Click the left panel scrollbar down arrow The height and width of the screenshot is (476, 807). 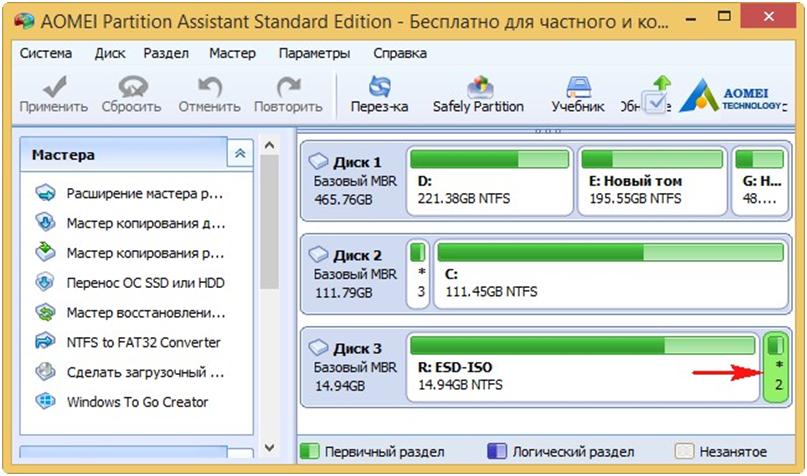(x=269, y=448)
